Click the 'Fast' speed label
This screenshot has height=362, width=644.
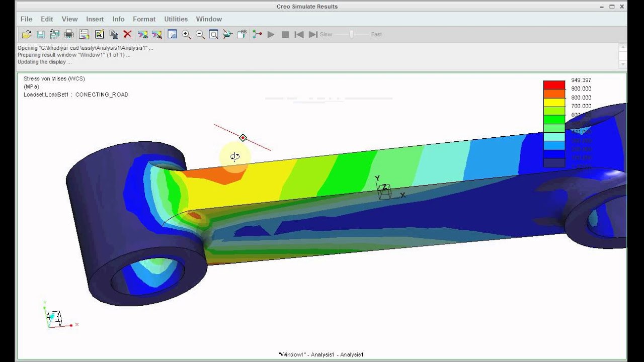pyautogui.click(x=376, y=34)
